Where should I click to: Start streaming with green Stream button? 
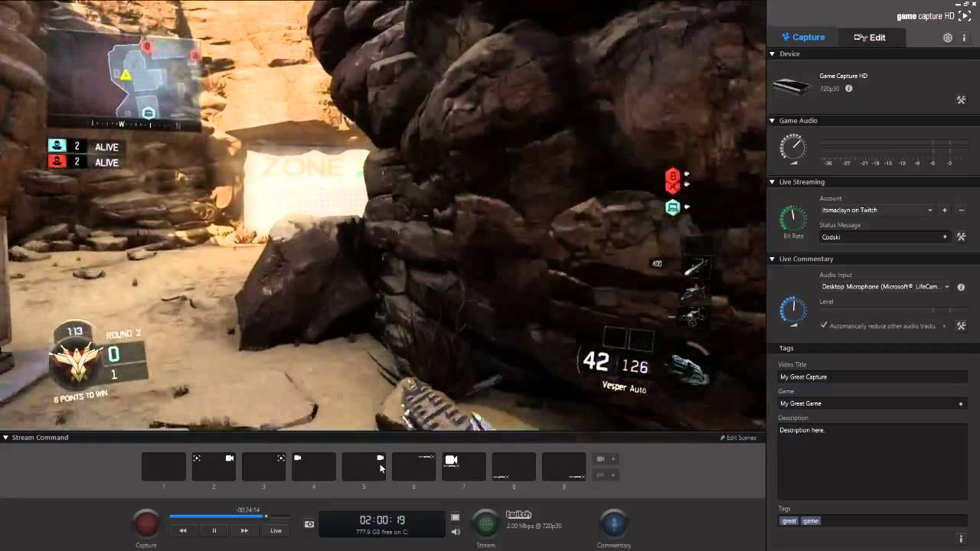(485, 523)
